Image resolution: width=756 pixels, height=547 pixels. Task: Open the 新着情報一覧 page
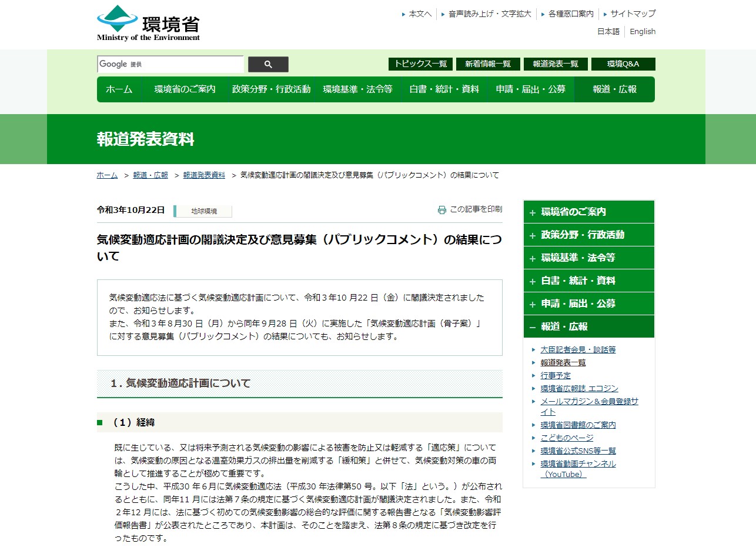coord(487,64)
